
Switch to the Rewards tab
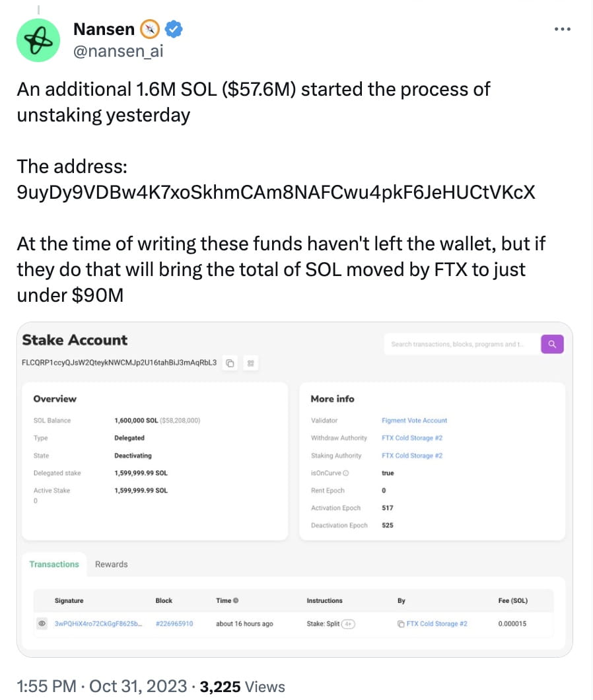pyautogui.click(x=111, y=564)
